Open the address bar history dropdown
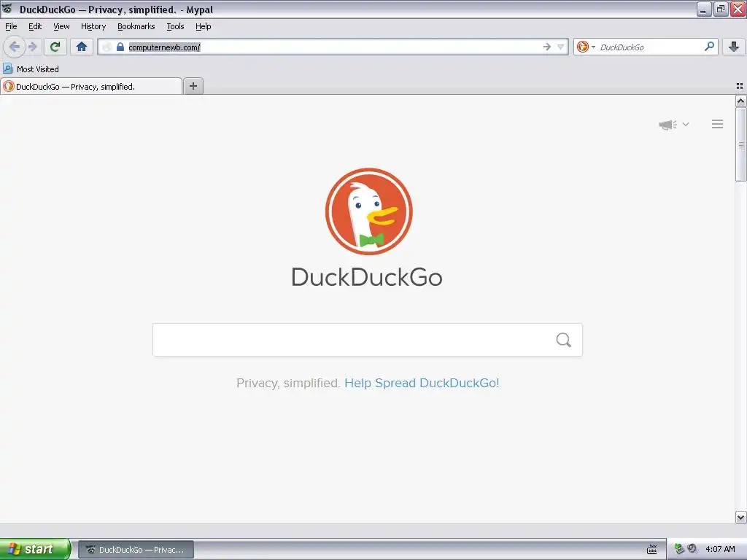The height and width of the screenshot is (560, 747). pyautogui.click(x=561, y=47)
